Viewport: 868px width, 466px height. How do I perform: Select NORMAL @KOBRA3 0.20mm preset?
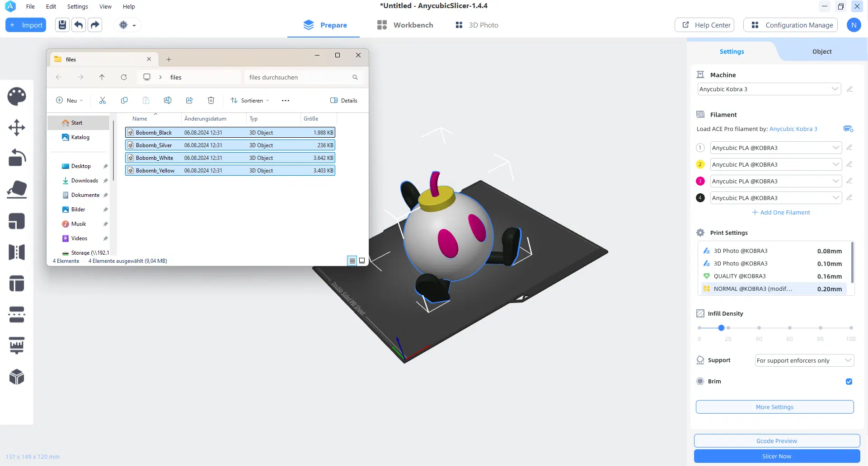coord(773,289)
